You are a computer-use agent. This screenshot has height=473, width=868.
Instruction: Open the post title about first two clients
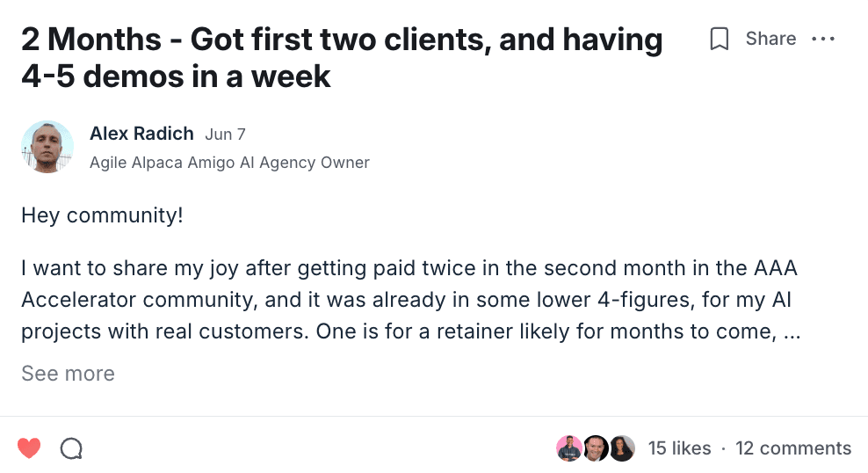pos(341,58)
